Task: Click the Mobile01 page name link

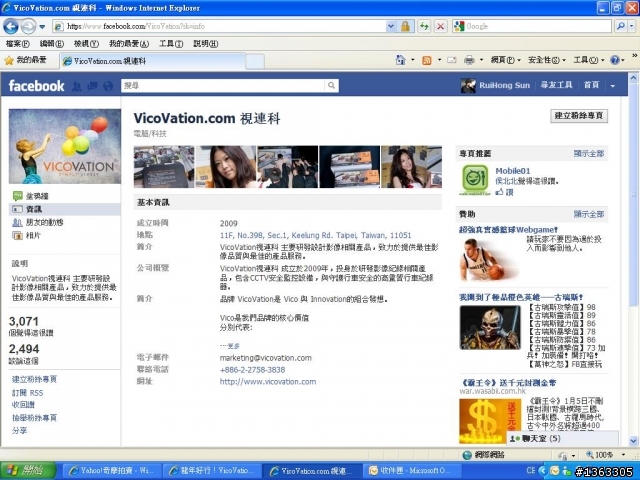Action: click(x=512, y=171)
